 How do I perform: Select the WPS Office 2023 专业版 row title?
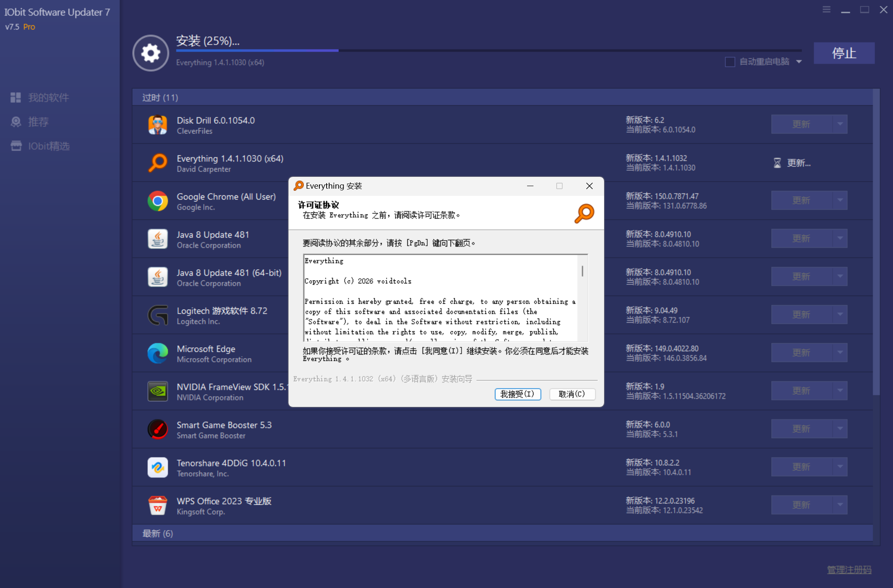pos(224,501)
